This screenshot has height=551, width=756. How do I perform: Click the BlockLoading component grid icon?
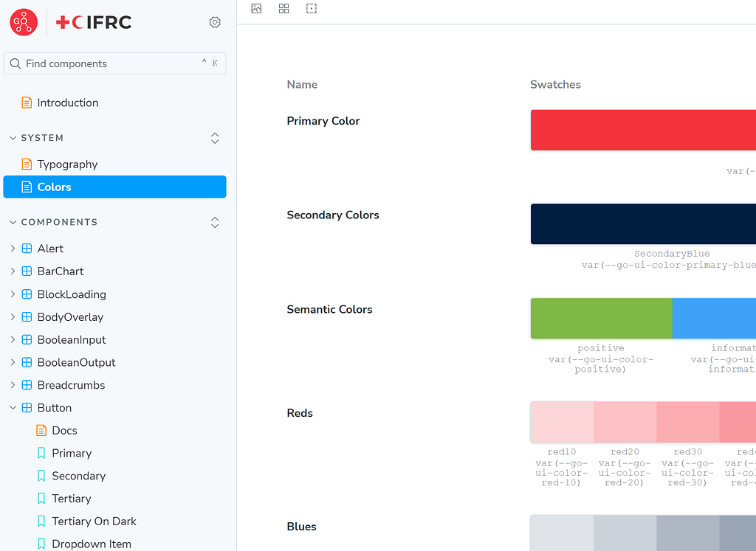(27, 294)
